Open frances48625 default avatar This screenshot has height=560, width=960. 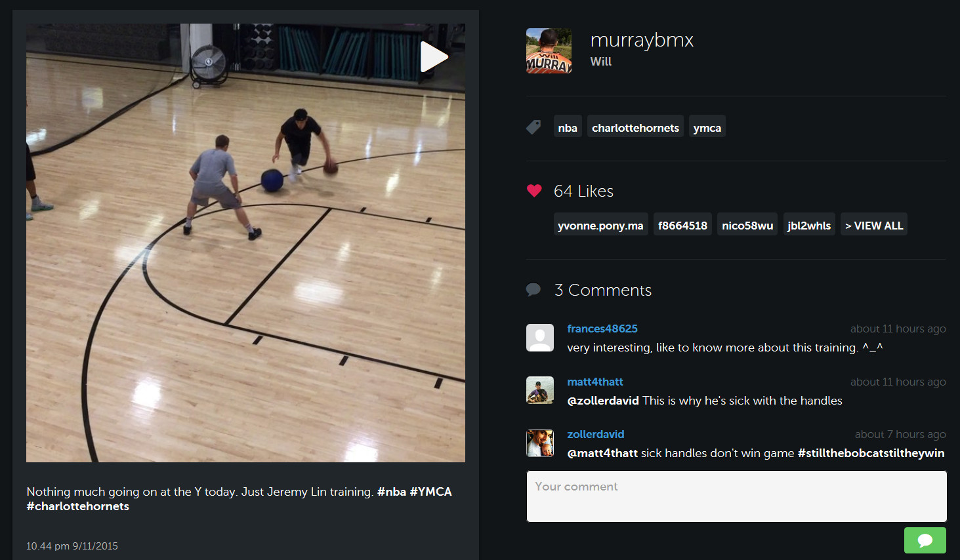pyautogui.click(x=540, y=338)
